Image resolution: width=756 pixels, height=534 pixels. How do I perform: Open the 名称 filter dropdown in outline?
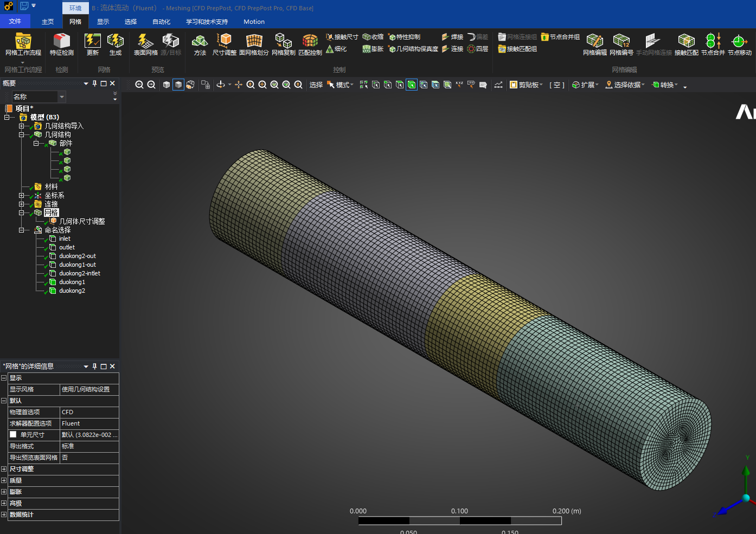click(x=62, y=96)
